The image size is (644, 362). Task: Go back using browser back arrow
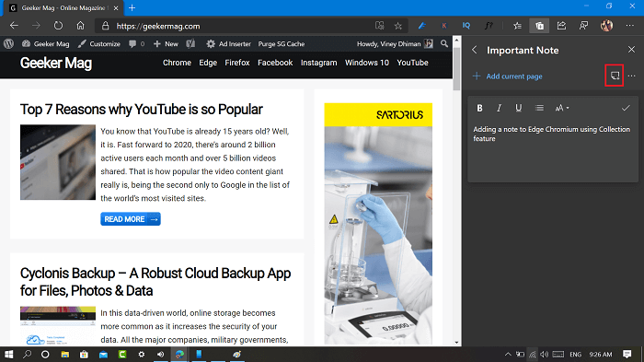[15, 26]
